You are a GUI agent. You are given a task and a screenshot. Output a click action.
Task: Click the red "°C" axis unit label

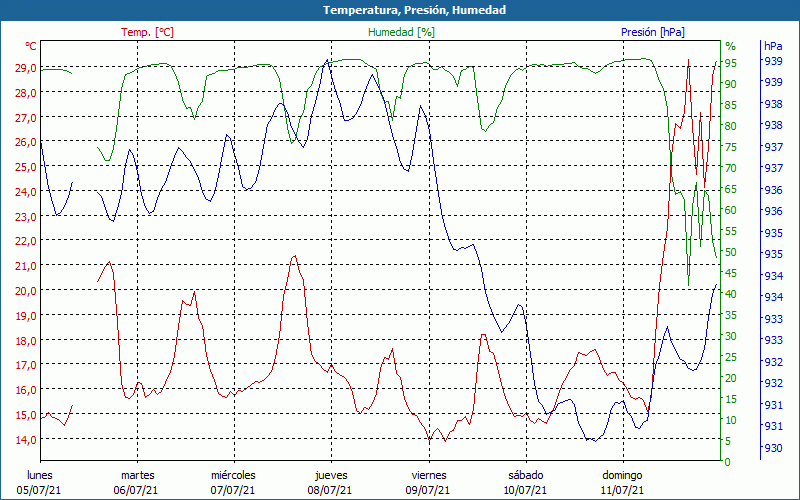point(31,46)
